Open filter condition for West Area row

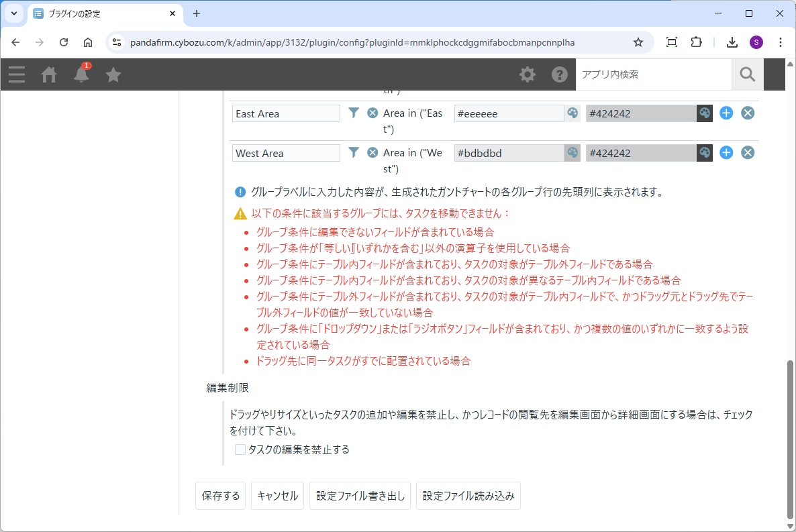(354, 153)
